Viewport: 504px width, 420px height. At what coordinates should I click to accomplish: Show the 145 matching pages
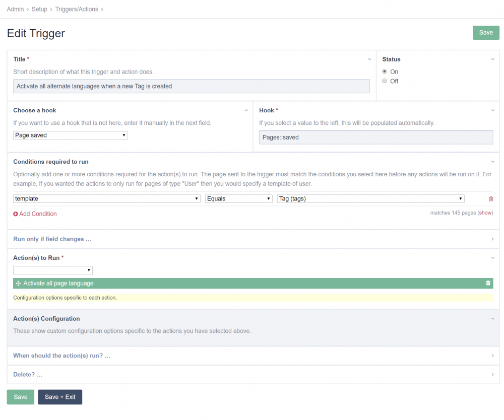point(485,213)
